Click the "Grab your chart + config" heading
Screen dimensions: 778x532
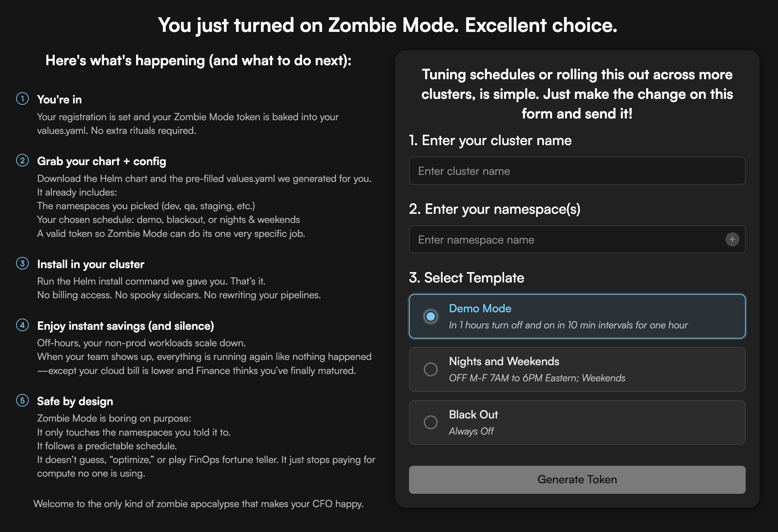click(102, 161)
